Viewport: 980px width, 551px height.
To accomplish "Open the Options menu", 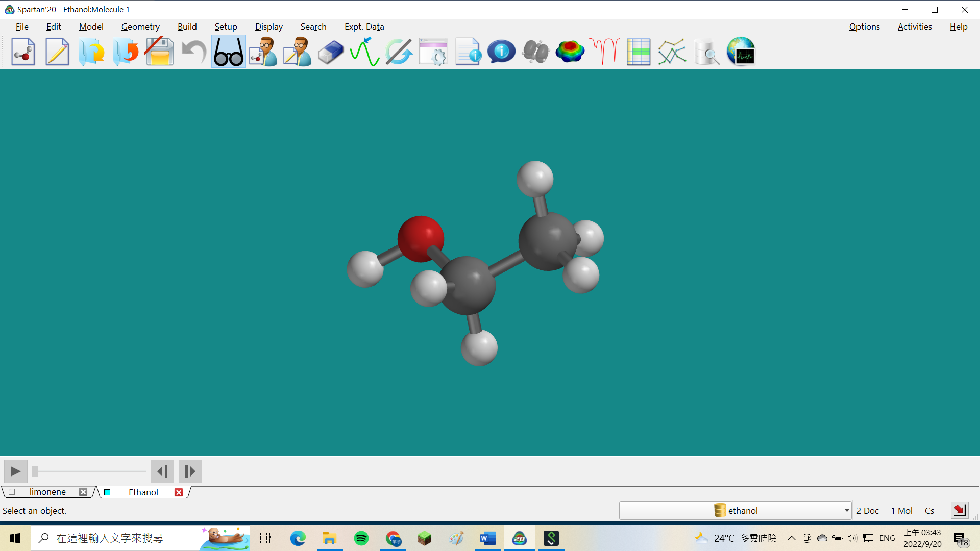I will 865,27.
